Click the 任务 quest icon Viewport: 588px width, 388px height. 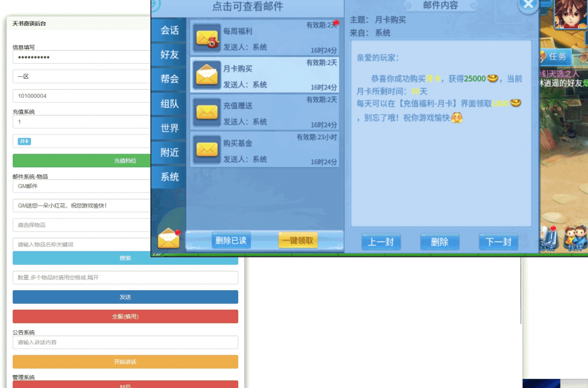coord(555,57)
